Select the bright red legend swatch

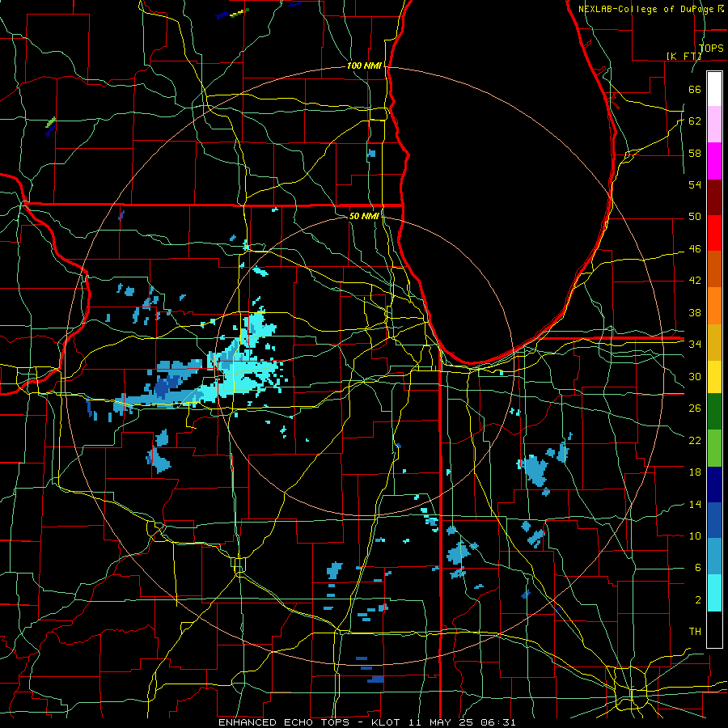tap(714, 233)
